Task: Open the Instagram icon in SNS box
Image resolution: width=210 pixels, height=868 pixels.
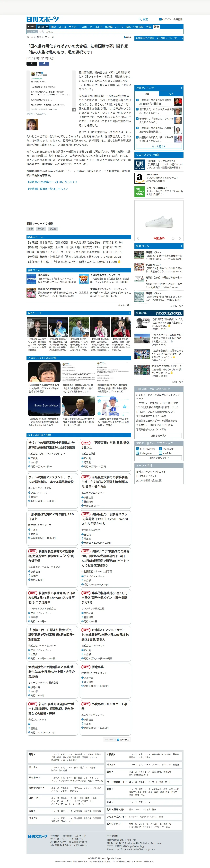Action: click(x=137, y=453)
